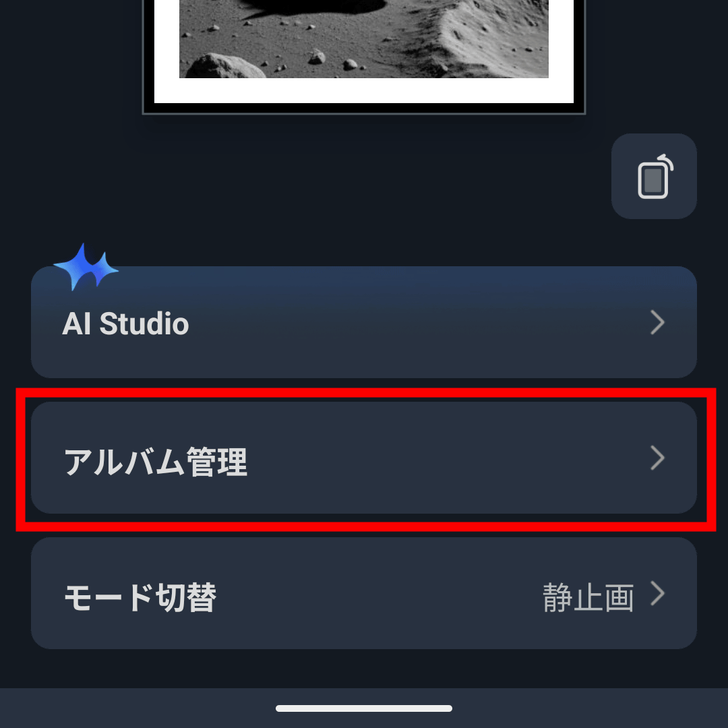Tap the rotate orientation icon button
This screenshot has height=728, width=728.
[654, 176]
